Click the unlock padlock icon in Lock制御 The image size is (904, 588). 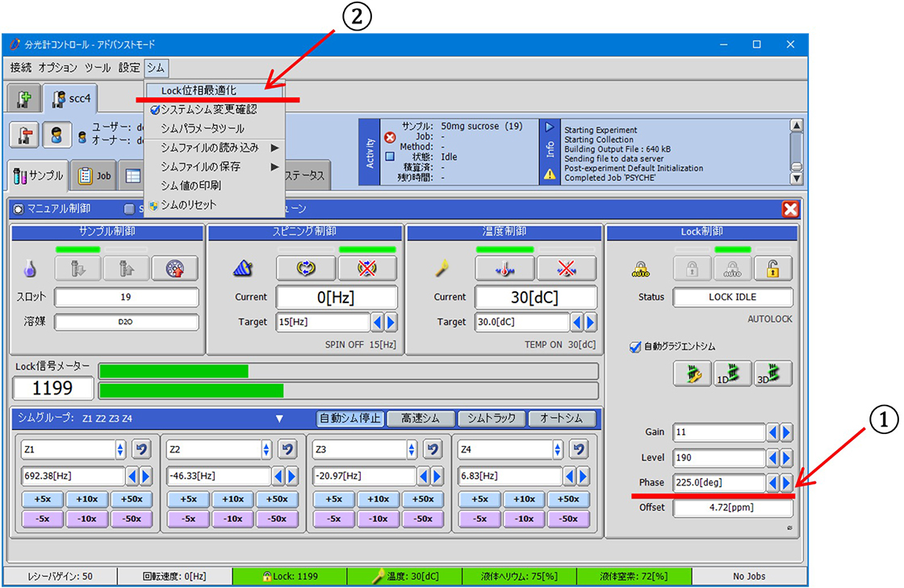[772, 269]
